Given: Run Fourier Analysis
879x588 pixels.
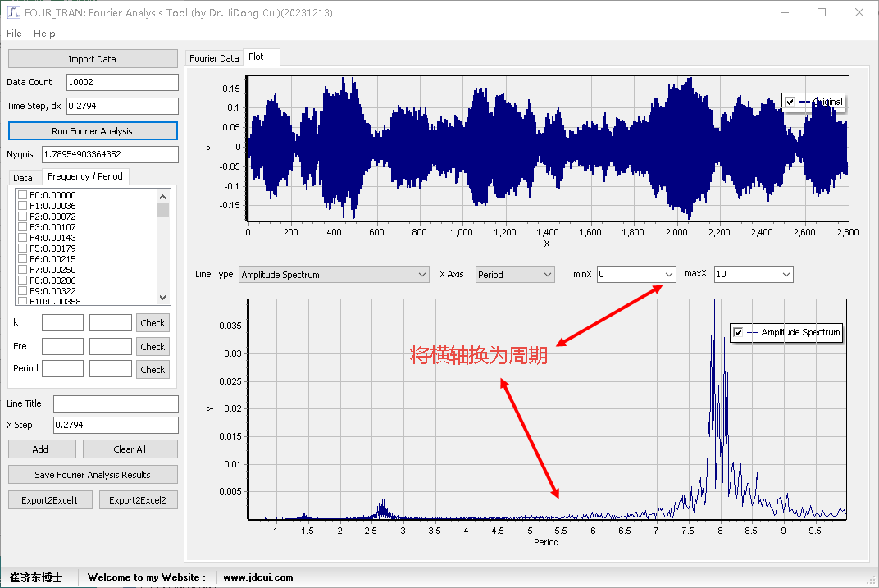Looking at the screenshot, I should 93,131.
